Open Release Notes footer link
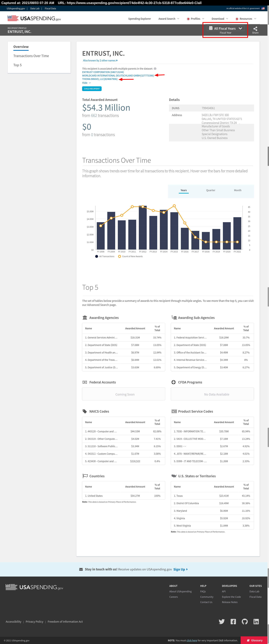The height and width of the screenshot is (644, 269). click(x=230, y=602)
